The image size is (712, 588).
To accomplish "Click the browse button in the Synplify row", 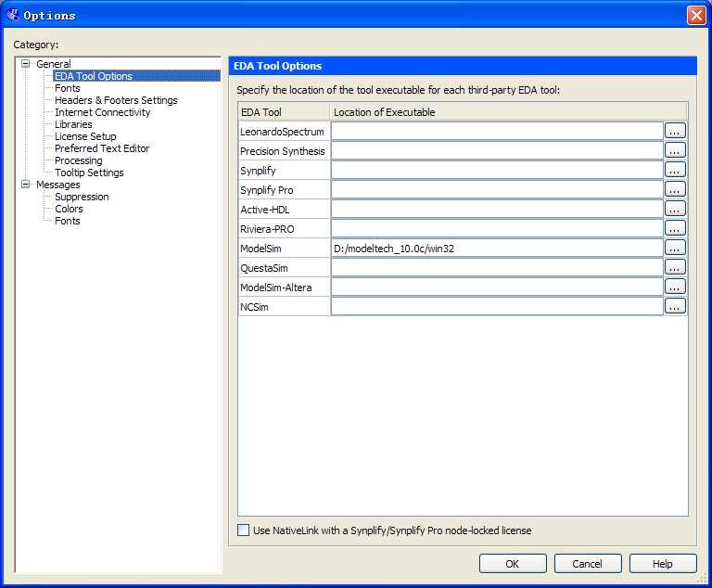I will [x=675, y=170].
